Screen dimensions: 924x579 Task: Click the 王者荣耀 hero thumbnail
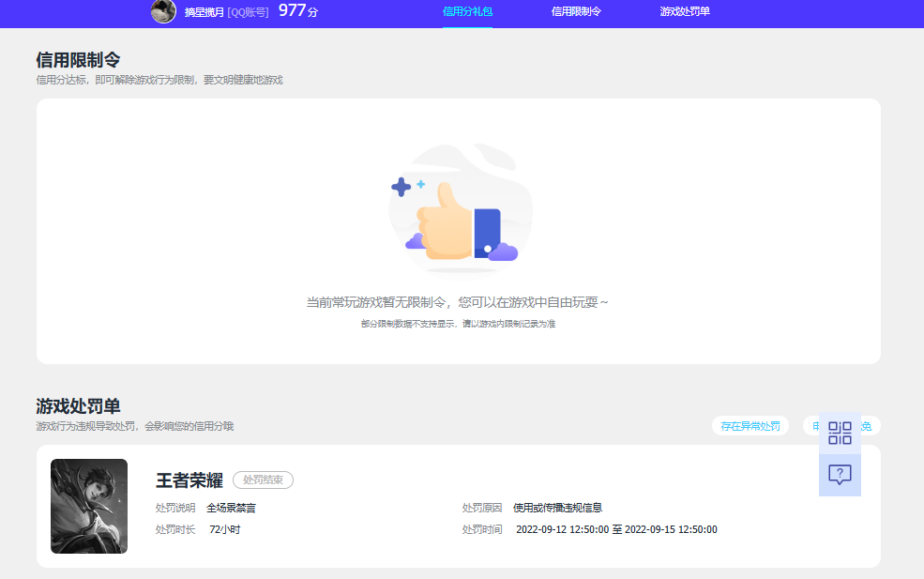pyautogui.click(x=89, y=506)
